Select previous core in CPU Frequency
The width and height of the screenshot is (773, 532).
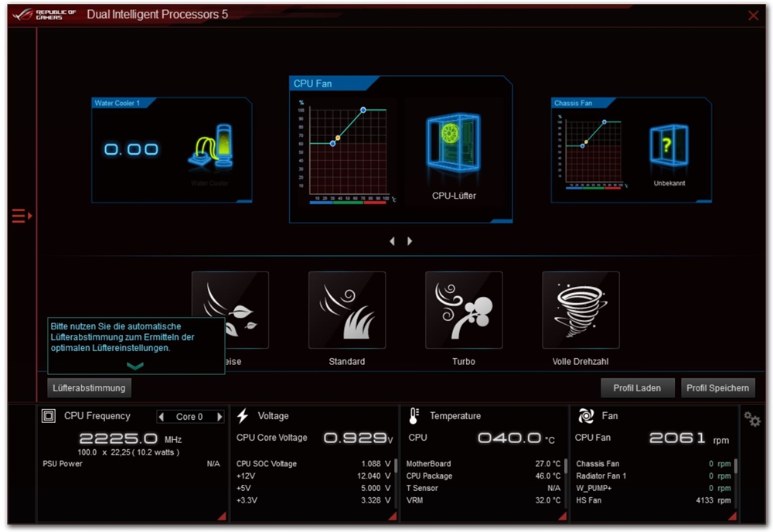[x=162, y=417]
